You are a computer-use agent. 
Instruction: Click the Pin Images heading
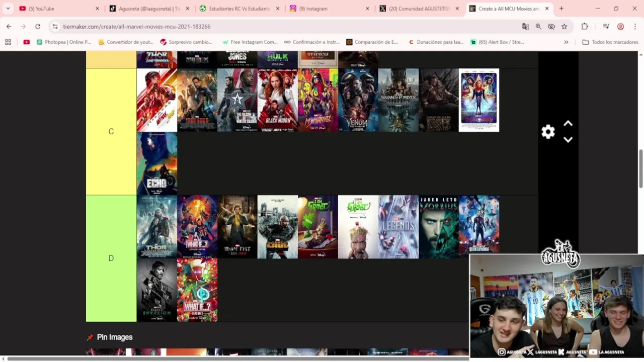[x=115, y=337]
